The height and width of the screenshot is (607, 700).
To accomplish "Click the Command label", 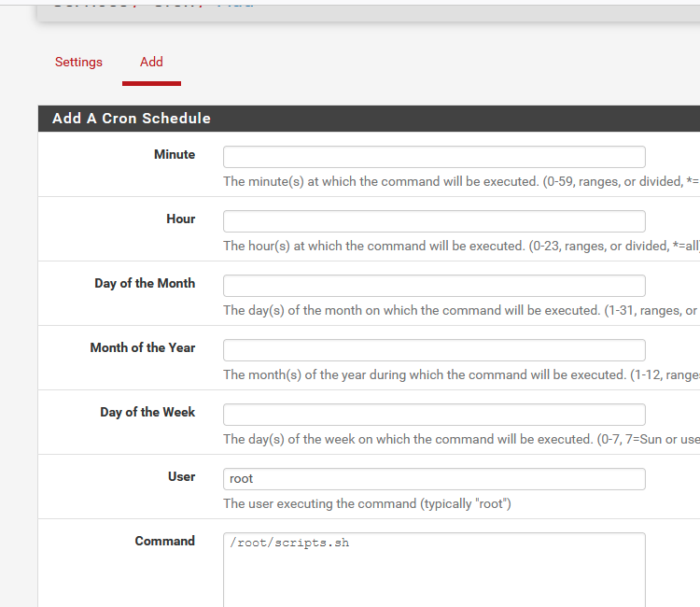I will [164, 541].
